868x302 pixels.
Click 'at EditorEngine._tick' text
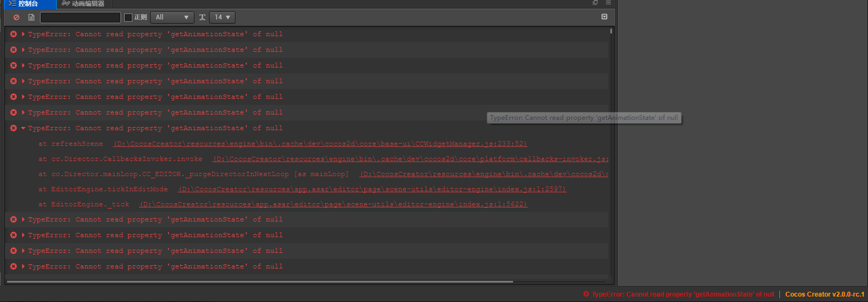point(84,204)
